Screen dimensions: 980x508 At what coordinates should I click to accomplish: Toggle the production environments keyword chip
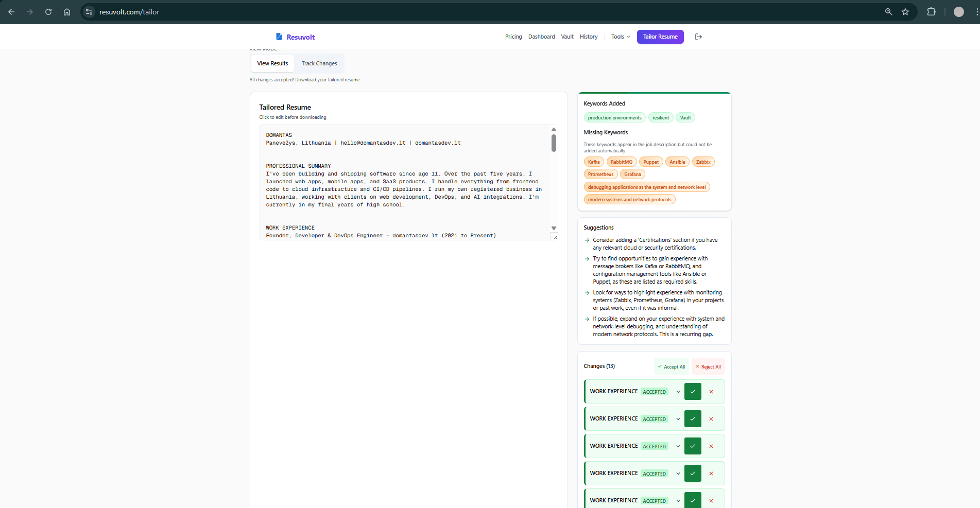coord(614,117)
